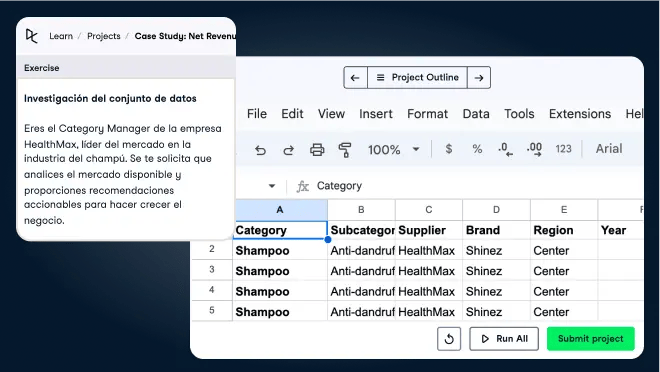Select row 4 header
The height and width of the screenshot is (372, 660).
(x=212, y=290)
